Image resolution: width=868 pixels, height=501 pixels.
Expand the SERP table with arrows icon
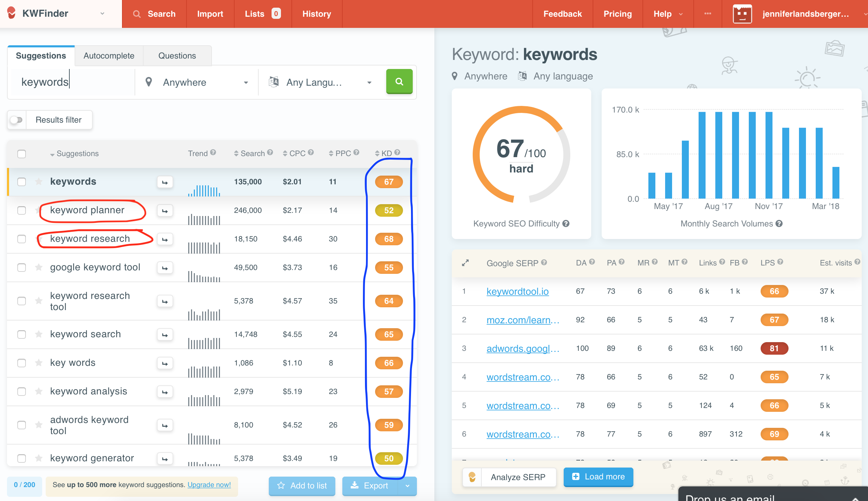pyautogui.click(x=465, y=263)
